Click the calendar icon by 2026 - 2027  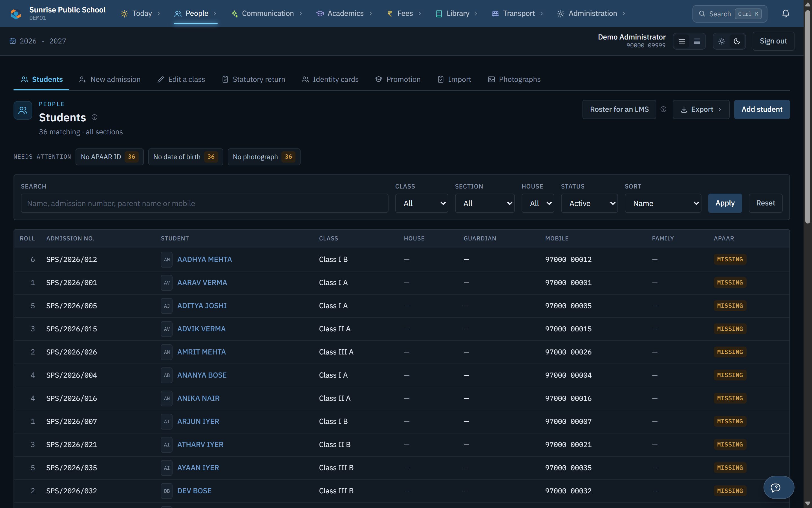pyautogui.click(x=13, y=41)
